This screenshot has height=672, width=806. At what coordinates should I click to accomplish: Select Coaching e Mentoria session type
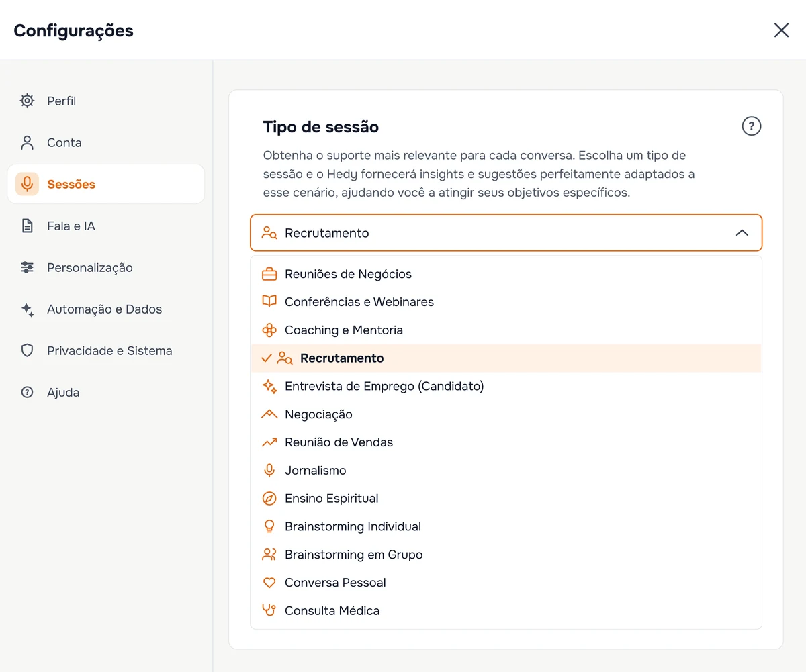(506, 330)
